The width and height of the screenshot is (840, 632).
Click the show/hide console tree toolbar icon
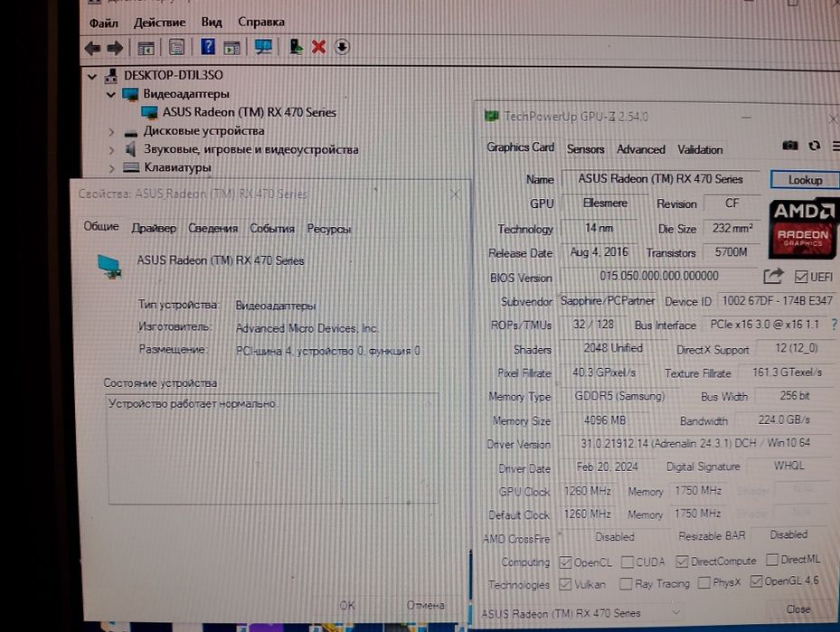(146, 49)
